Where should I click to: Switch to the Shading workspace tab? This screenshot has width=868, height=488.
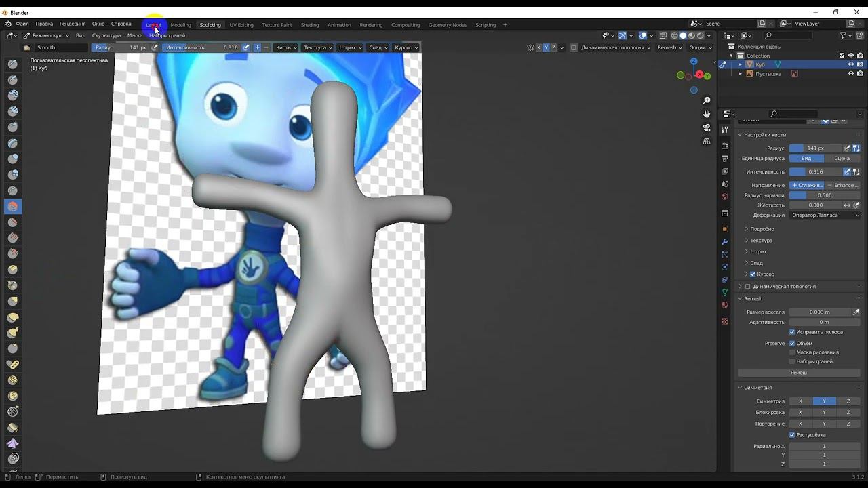[310, 25]
